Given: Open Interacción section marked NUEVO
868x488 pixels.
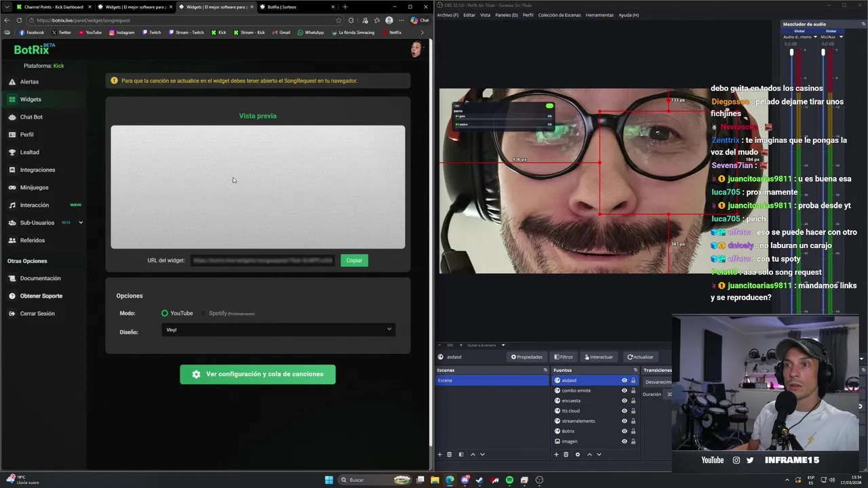Looking at the screenshot, I should [x=35, y=205].
